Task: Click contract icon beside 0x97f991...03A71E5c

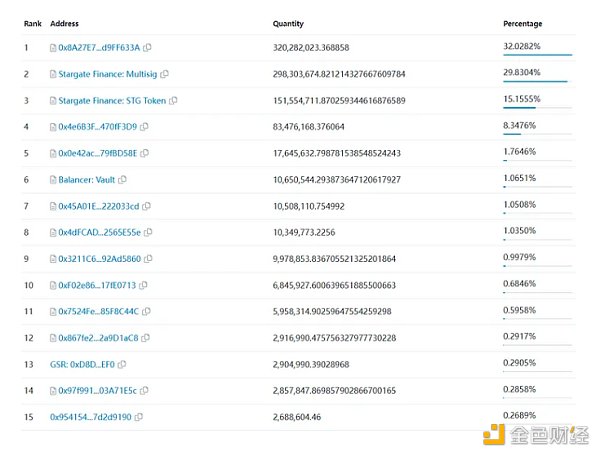Action: pyautogui.click(x=53, y=391)
